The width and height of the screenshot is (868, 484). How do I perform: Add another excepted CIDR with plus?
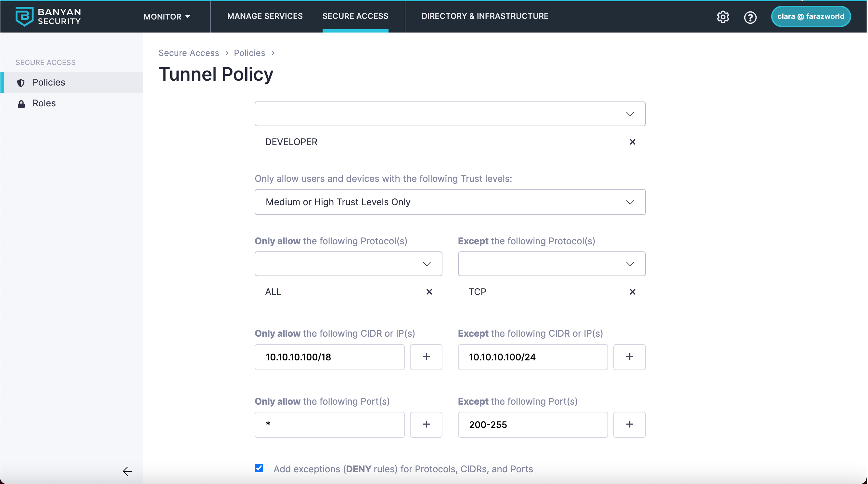coord(629,357)
